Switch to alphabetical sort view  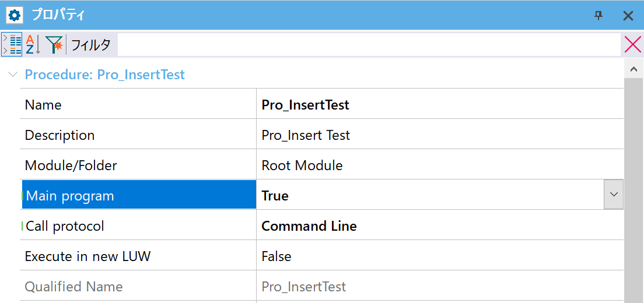33,44
